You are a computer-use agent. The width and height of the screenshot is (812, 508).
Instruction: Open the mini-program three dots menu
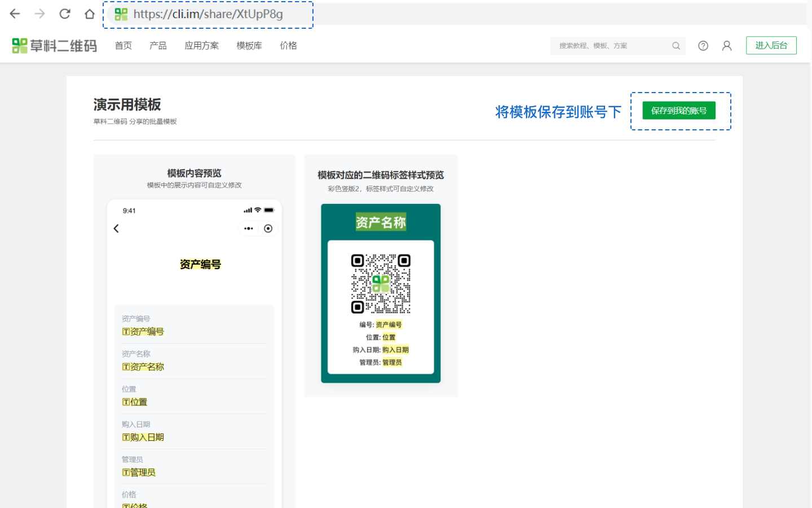pyautogui.click(x=249, y=229)
